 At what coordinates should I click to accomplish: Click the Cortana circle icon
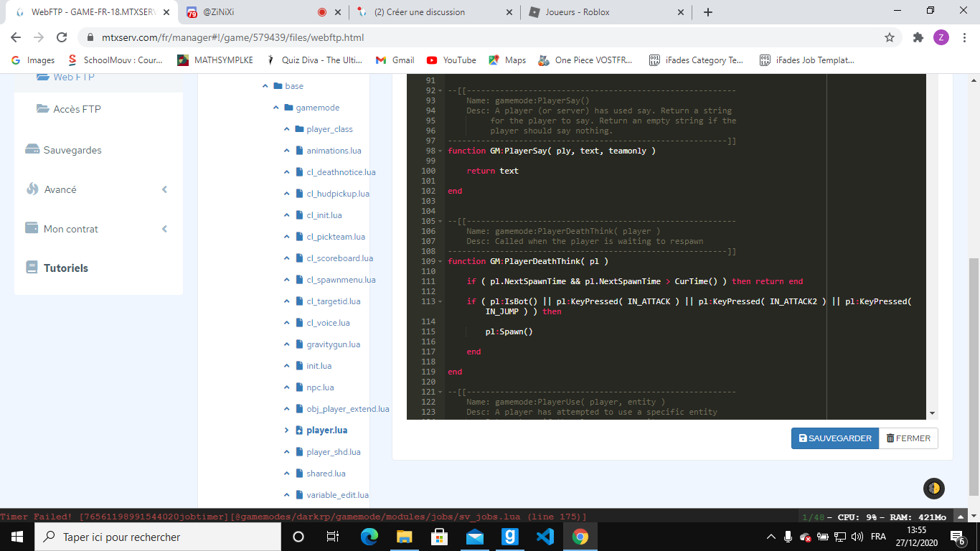[x=298, y=537]
